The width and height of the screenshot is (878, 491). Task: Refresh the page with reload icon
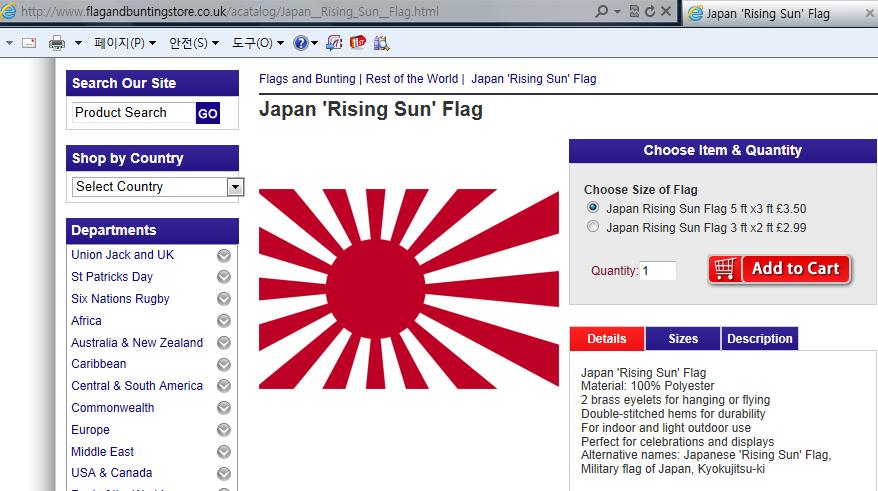(x=650, y=11)
